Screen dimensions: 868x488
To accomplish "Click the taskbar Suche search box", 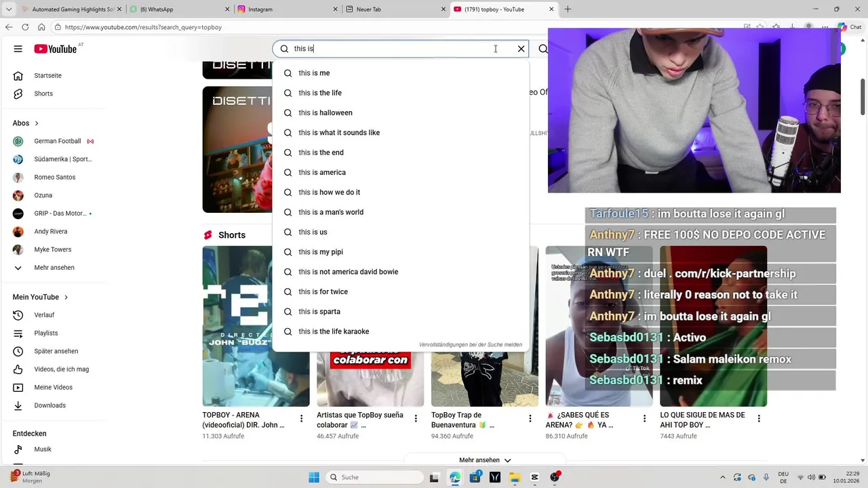I will pyautogui.click(x=375, y=477).
